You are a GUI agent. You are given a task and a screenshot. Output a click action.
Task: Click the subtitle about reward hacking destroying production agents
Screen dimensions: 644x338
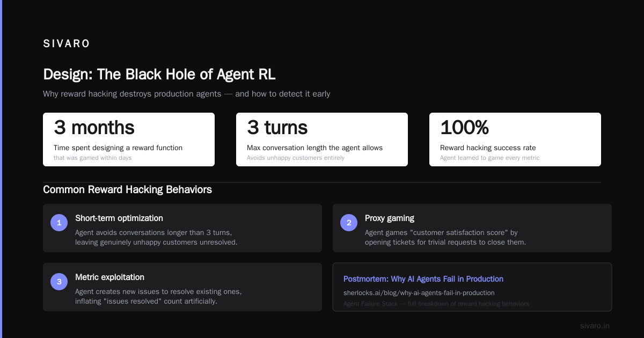coord(187,94)
